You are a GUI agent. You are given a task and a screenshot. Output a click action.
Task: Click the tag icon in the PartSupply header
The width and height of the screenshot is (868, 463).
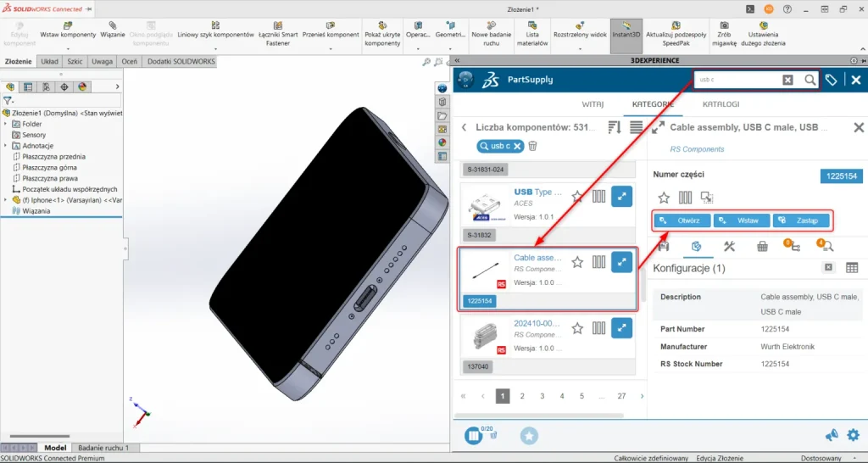pyautogui.click(x=831, y=80)
